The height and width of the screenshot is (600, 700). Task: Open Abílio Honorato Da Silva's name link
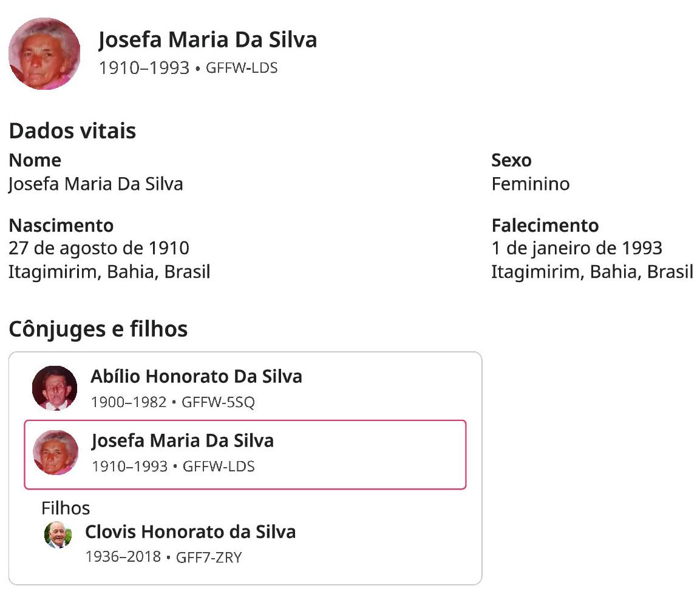[x=196, y=377]
